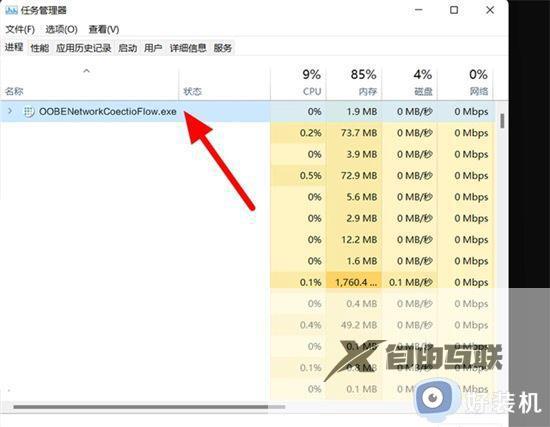550x427 pixels.
Task: Close the Task Manager window
Action: (490, 10)
